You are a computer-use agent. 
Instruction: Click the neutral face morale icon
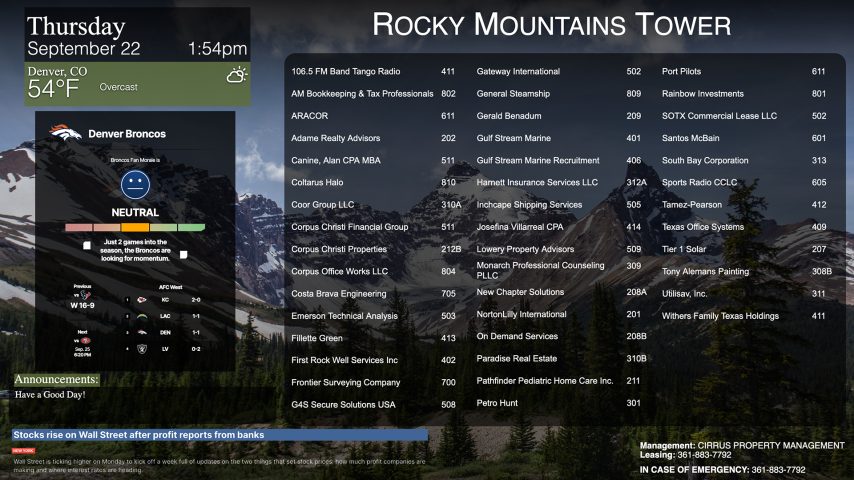coord(135,184)
